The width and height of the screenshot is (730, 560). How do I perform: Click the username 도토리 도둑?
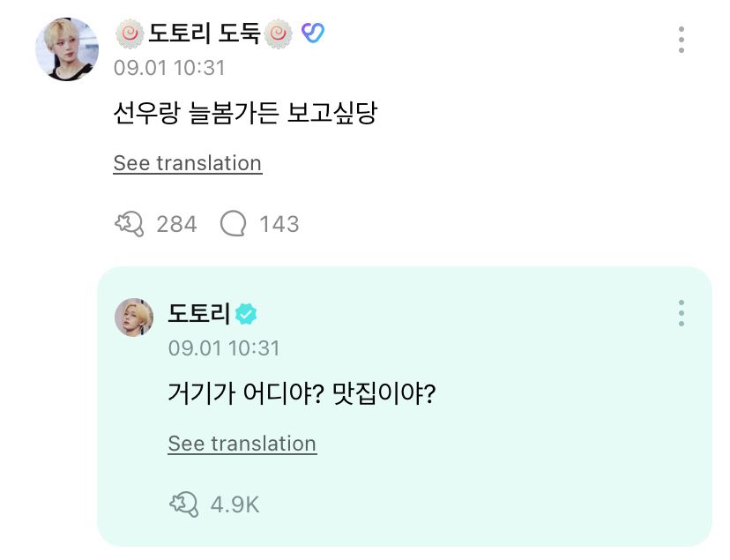tap(204, 34)
